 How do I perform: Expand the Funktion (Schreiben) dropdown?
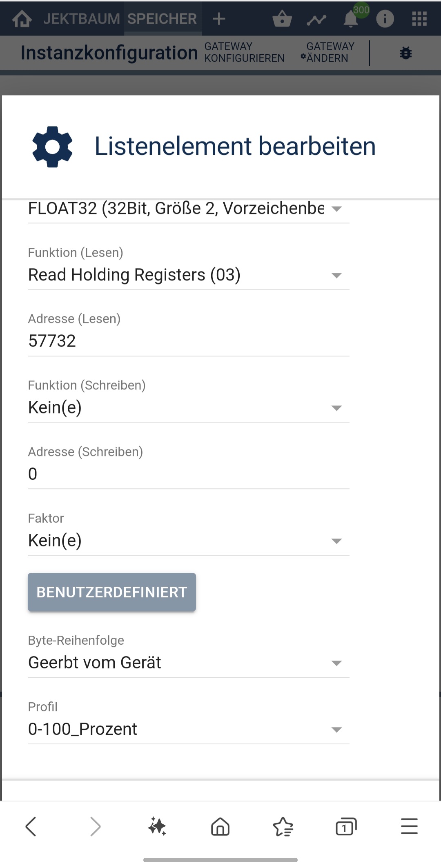tap(189, 407)
